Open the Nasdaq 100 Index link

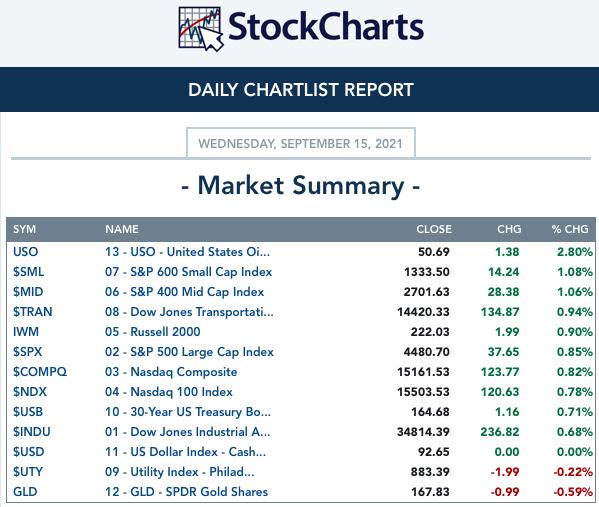click(168, 392)
